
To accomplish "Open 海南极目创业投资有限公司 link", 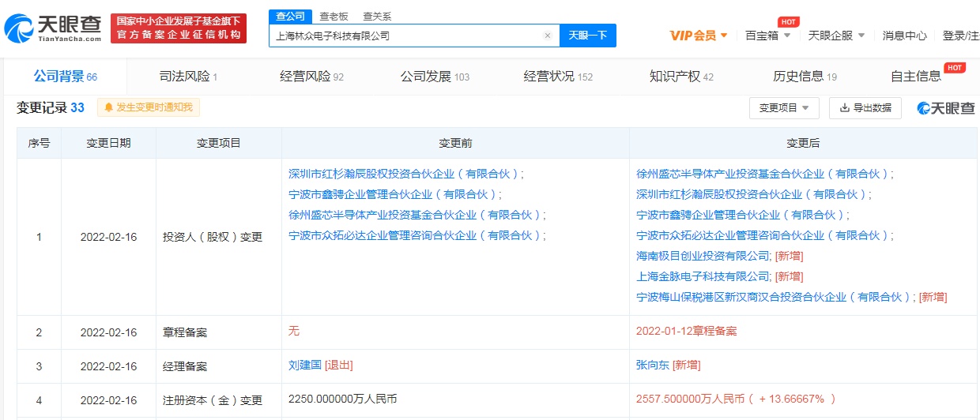I will (703, 256).
